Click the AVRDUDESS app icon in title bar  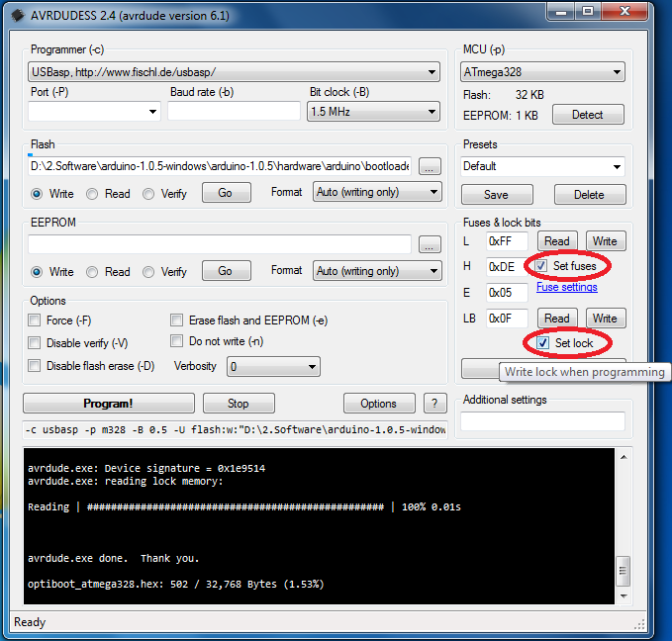click(x=18, y=16)
